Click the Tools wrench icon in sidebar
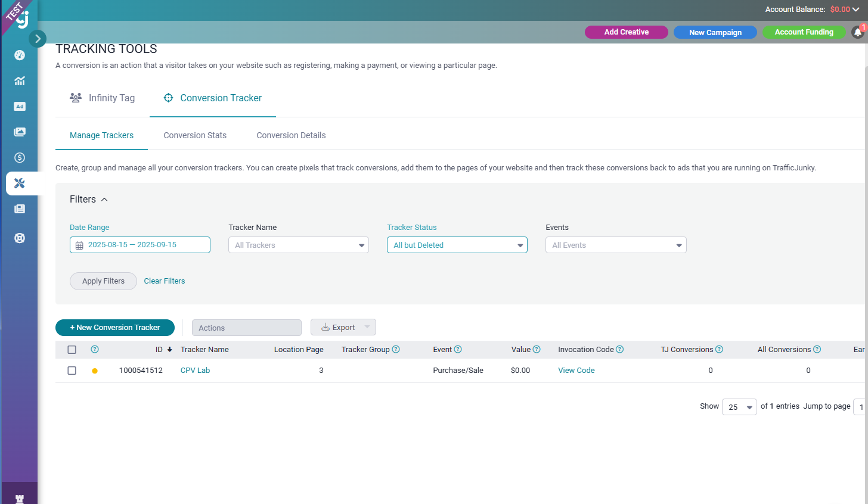Viewport: 868px width, 504px height. tap(19, 183)
